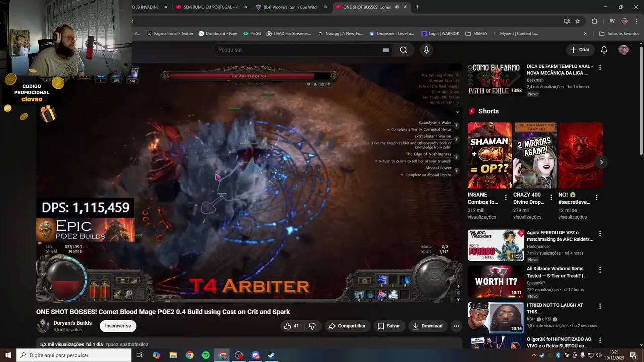Open the YouTube account avatar menu
Viewport: 644px width, 362px height.
[623, 50]
